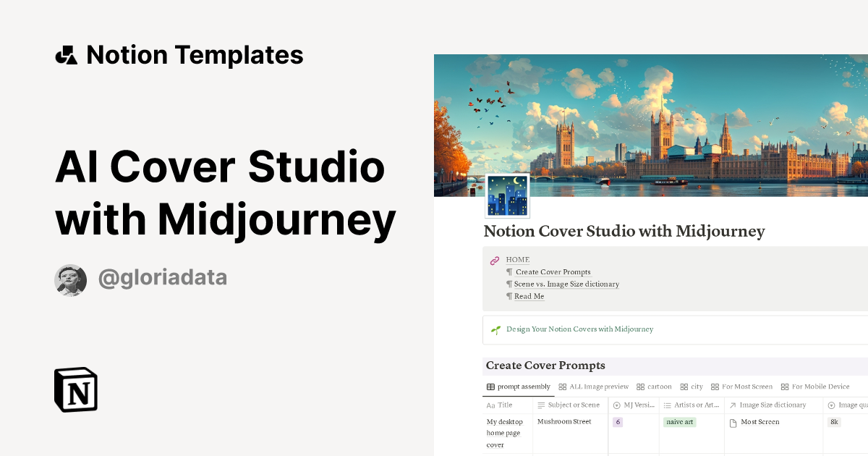Click the pink link icon next to HOME

tap(495, 259)
